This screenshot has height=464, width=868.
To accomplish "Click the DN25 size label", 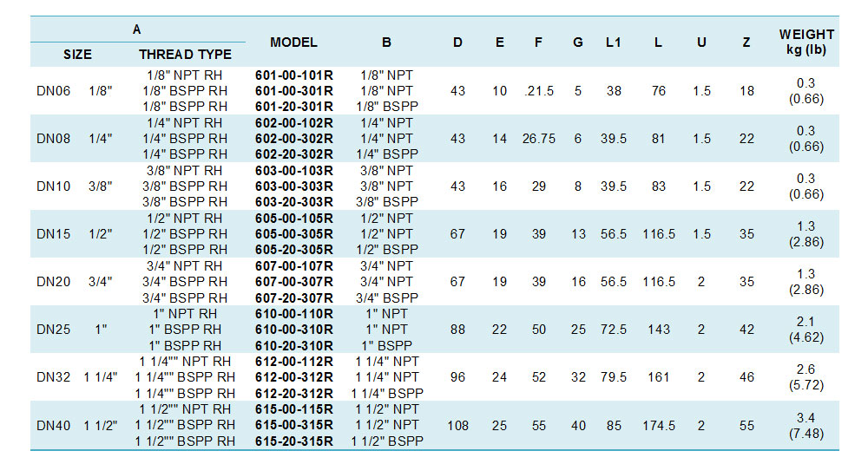I will [54, 329].
